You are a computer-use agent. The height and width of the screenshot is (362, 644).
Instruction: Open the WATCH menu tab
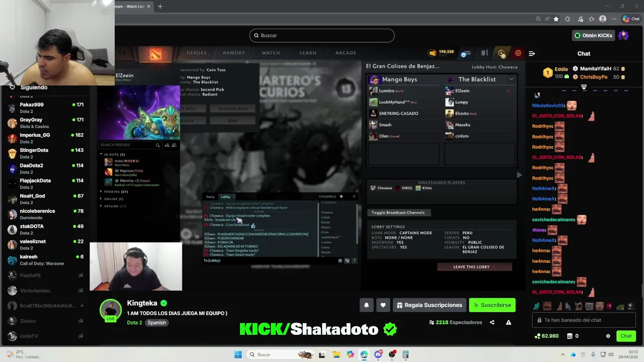tap(271, 53)
